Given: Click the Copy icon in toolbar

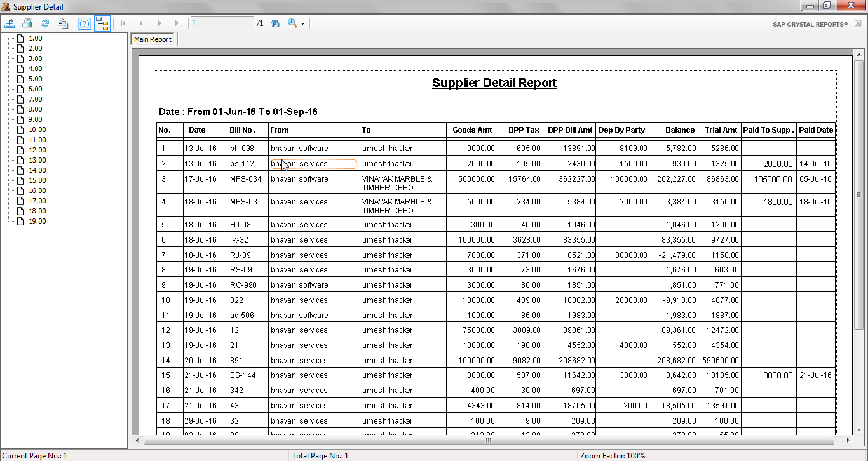Looking at the screenshot, I should (x=63, y=23).
